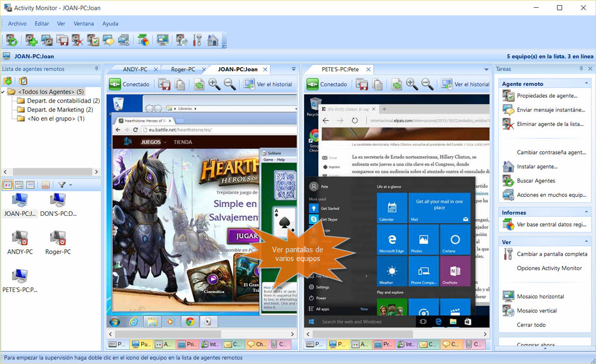
Task: Open the Archivo menu
Action: 18,24
